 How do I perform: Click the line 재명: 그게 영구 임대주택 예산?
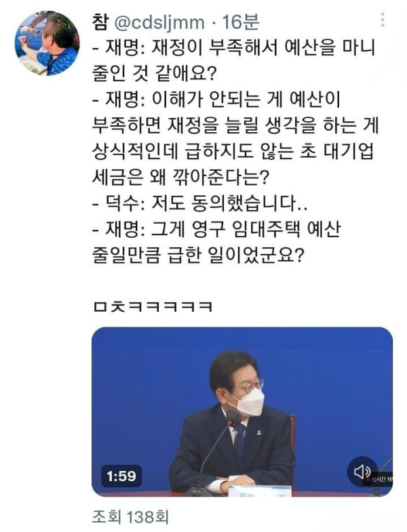[x=216, y=230]
